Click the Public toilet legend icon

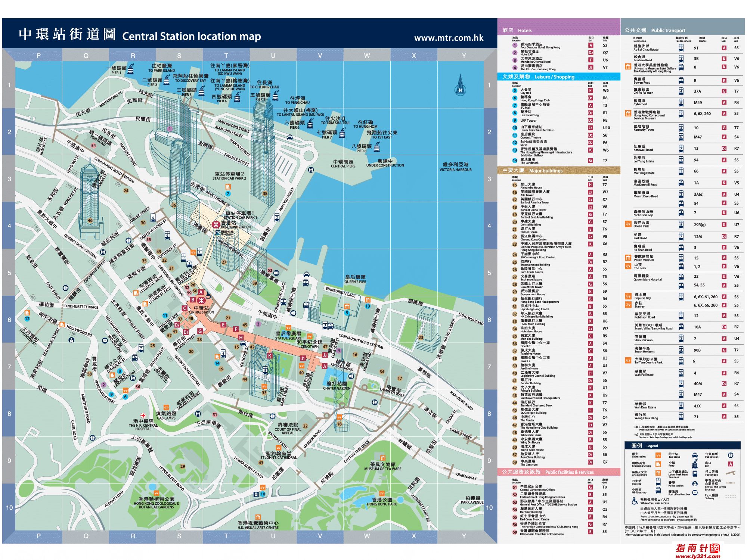[731, 455]
